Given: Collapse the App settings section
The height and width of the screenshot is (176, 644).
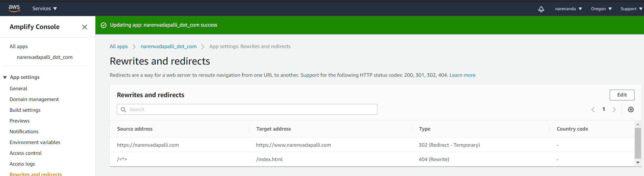Looking at the screenshot, I should point(5,77).
